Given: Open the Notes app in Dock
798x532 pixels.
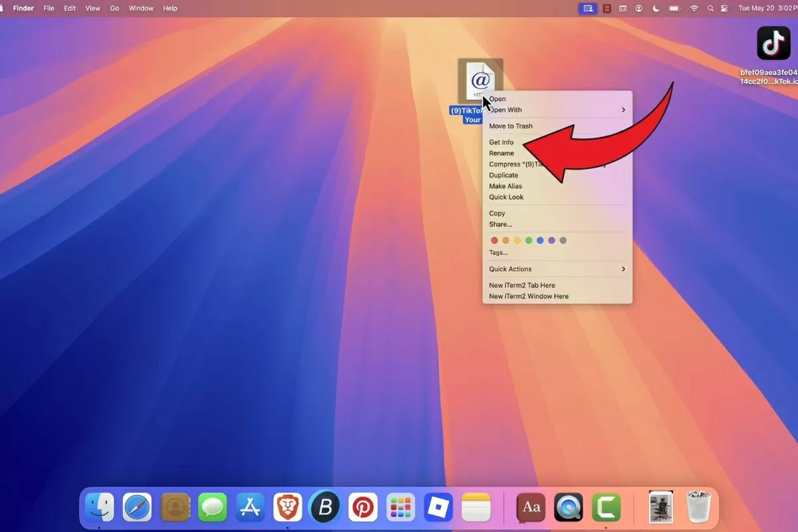Looking at the screenshot, I should pos(475,508).
